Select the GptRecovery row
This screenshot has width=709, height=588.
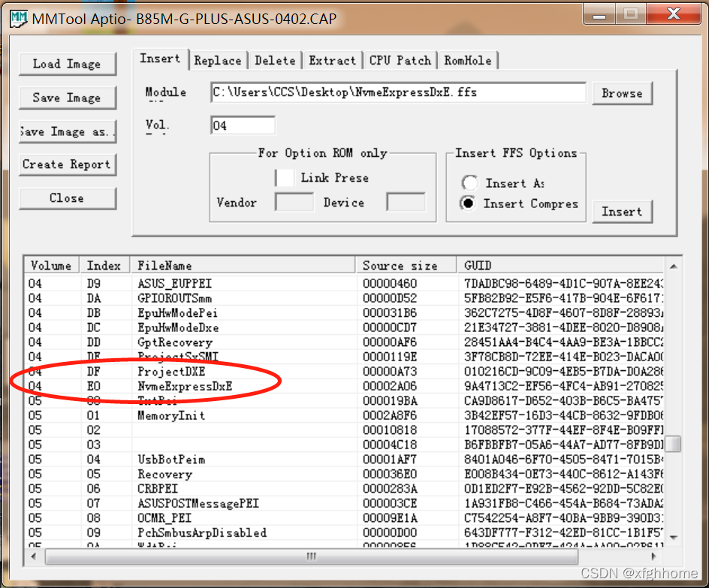click(344, 342)
